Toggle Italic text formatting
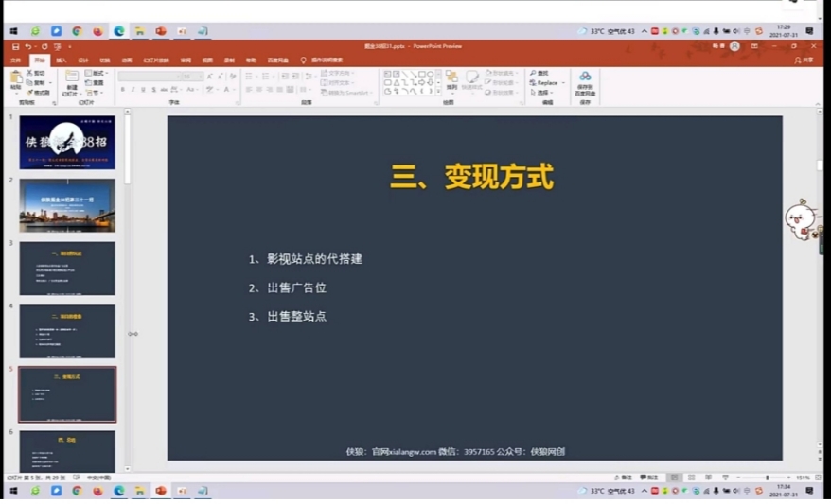Viewport: 831px width, 504px height. [133, 90]
